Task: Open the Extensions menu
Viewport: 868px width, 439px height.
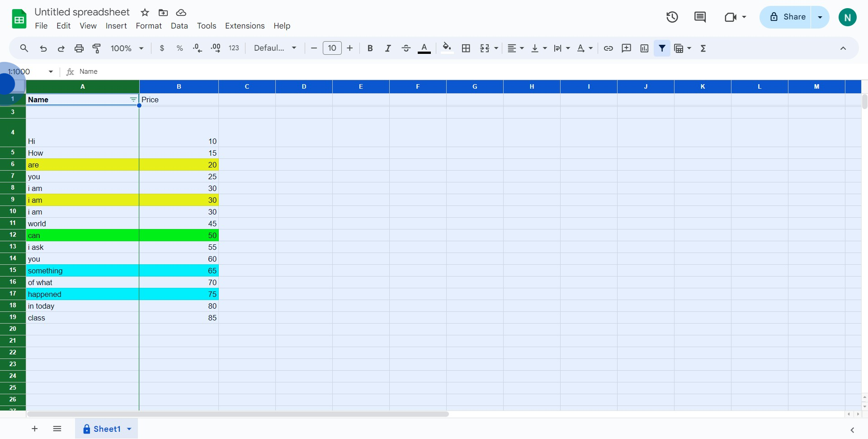Action: coord(245,26)
